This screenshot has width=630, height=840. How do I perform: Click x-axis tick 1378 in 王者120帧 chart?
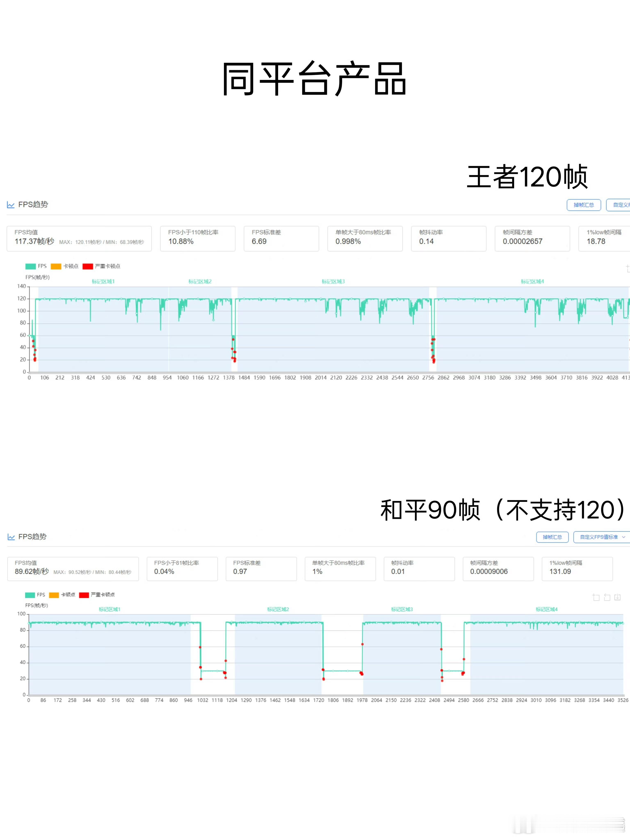click(x=229, y=378)
